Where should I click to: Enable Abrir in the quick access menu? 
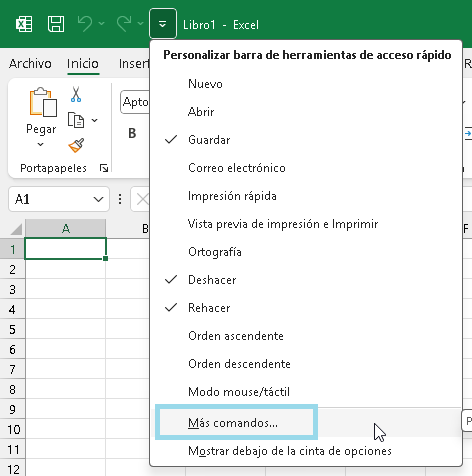click(306, 112)
